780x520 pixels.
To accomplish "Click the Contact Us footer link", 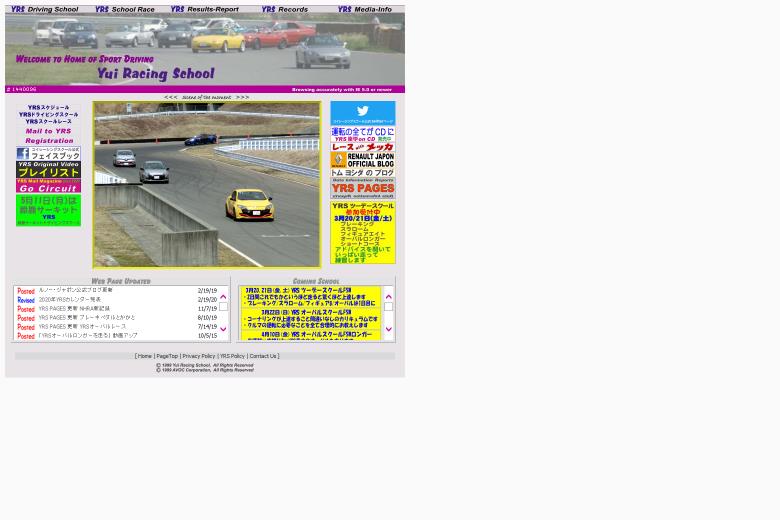I will tap(263, 356).
